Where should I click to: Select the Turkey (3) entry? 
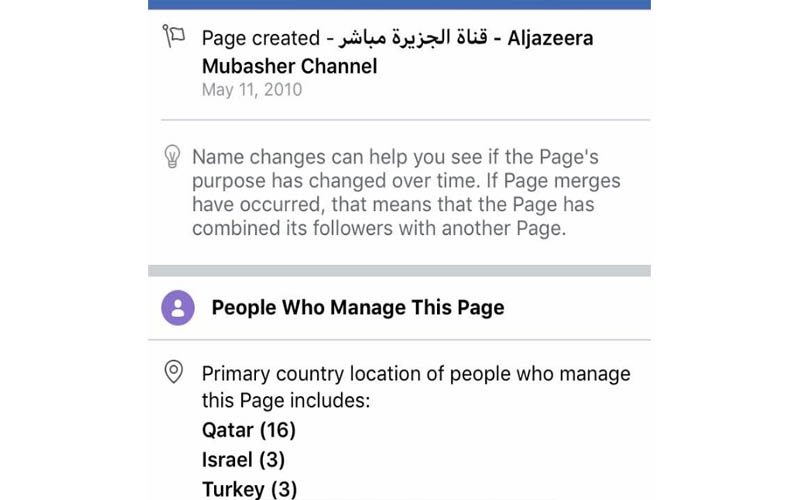point(249,489)
